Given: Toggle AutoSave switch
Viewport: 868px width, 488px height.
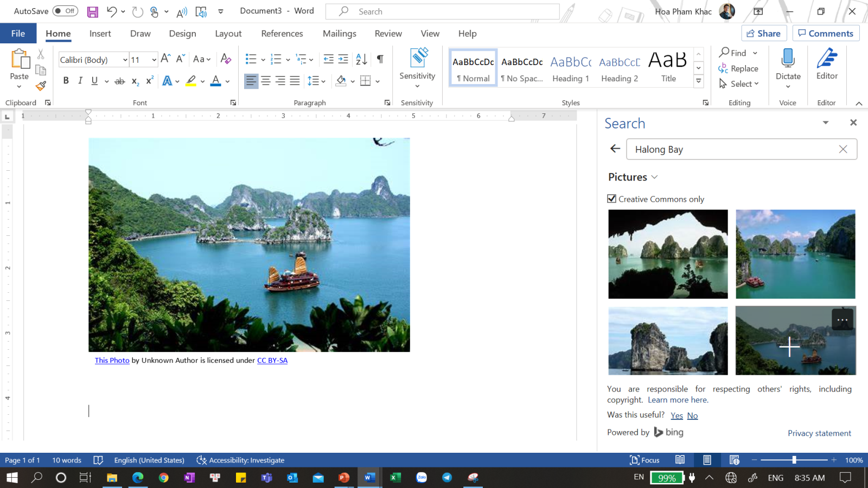Looking at the screenshot, I should click(65, 11).
